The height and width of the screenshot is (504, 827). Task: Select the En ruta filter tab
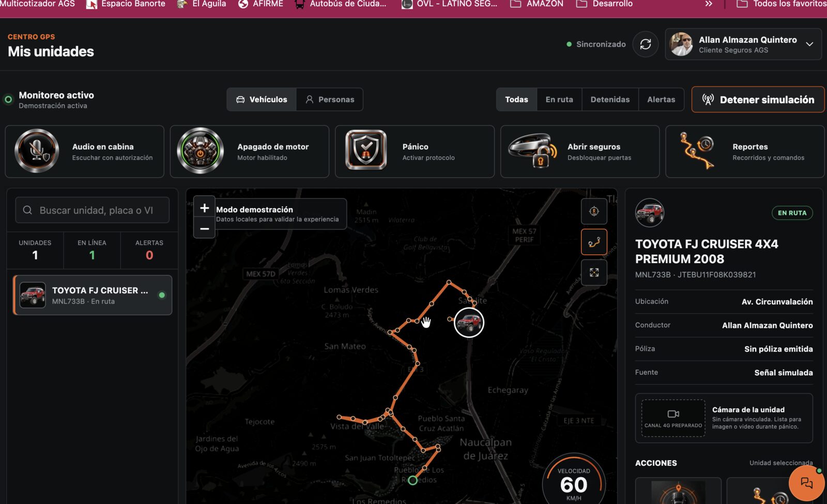click(x=559, y=99)
